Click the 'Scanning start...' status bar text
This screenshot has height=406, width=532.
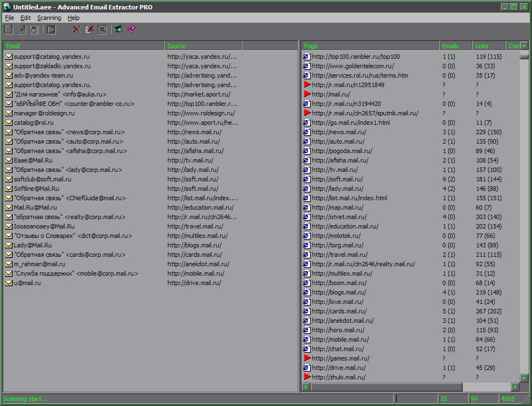coord(25,399)
